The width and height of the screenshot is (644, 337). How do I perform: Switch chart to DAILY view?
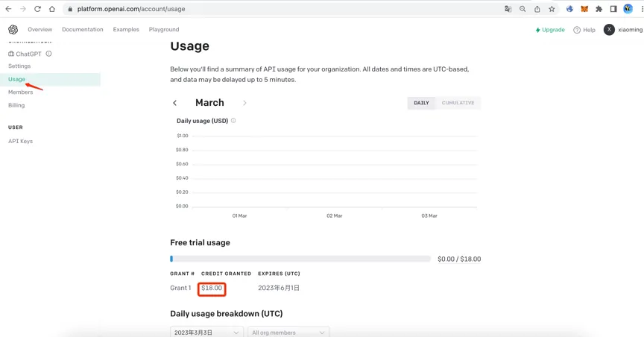point(421,103)
